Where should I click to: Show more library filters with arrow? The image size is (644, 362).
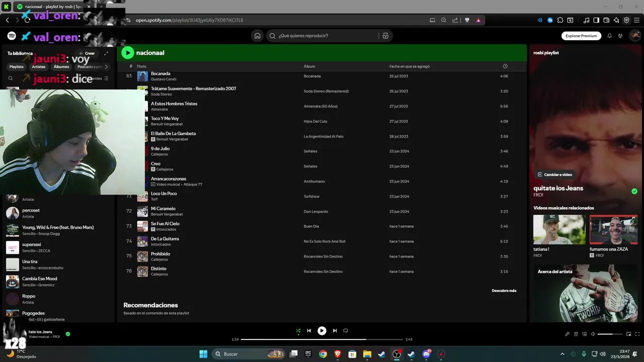pos(106,66)
